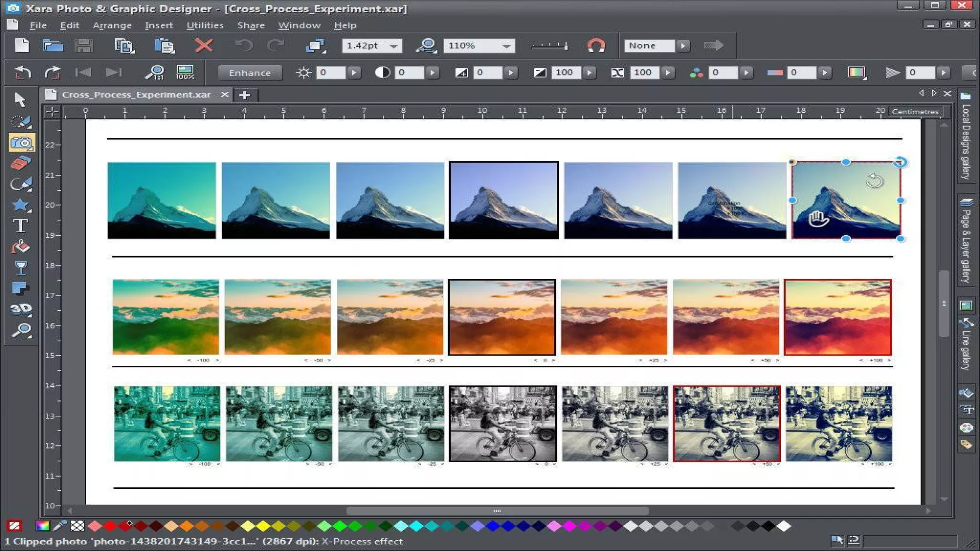
Task: Open the Arrange menu
Action: point(112,25)
